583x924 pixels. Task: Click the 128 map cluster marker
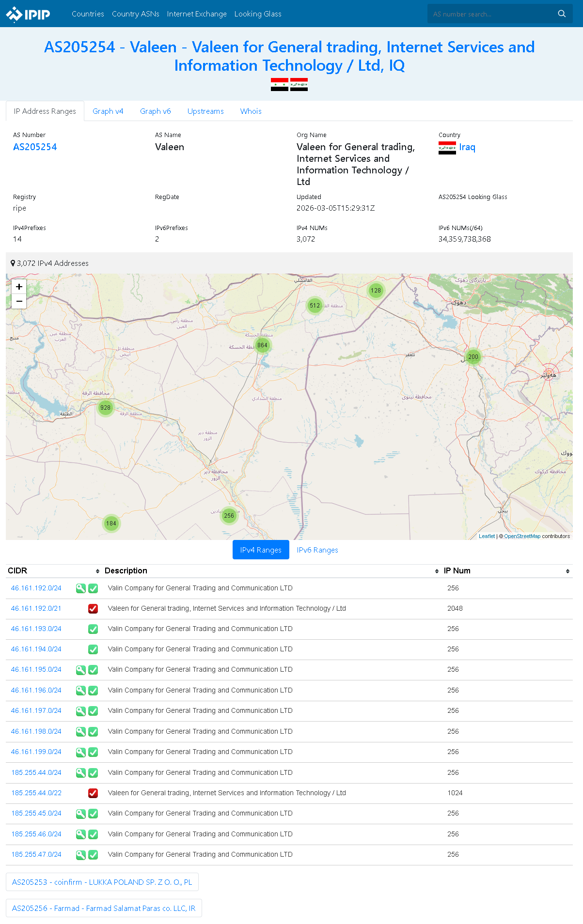point(376,291)
